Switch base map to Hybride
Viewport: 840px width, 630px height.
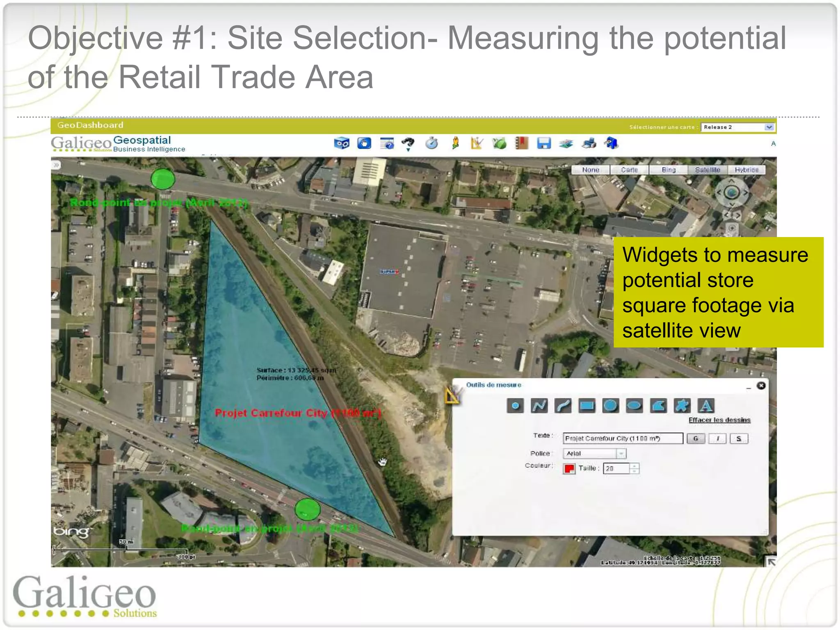pyautogui.click(x=746, y=170)
